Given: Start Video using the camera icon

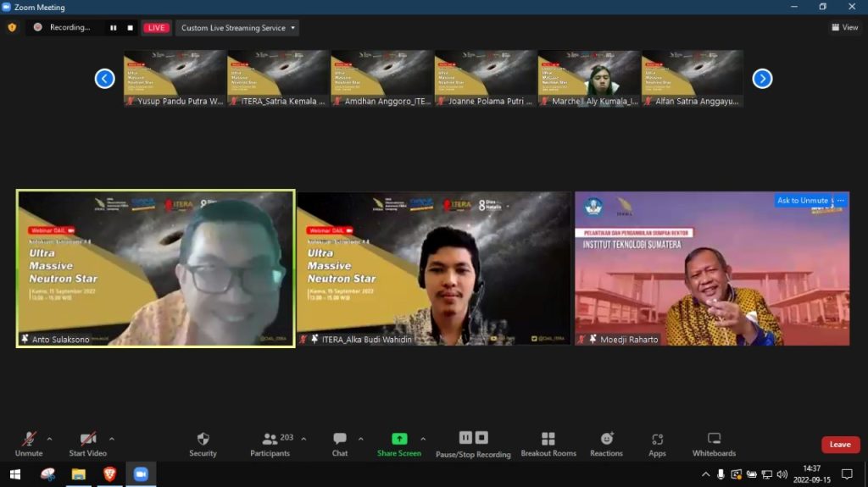Looking at the screenshot, I should point(87,445).
